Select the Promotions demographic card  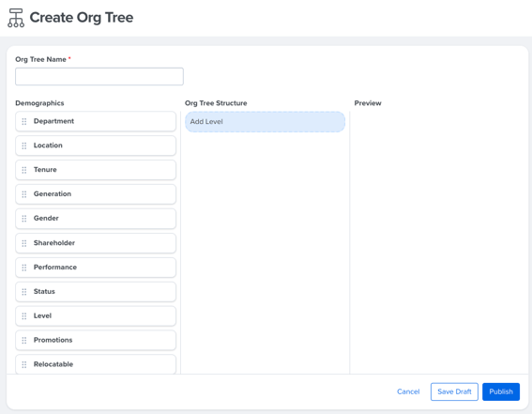(96, 340)
